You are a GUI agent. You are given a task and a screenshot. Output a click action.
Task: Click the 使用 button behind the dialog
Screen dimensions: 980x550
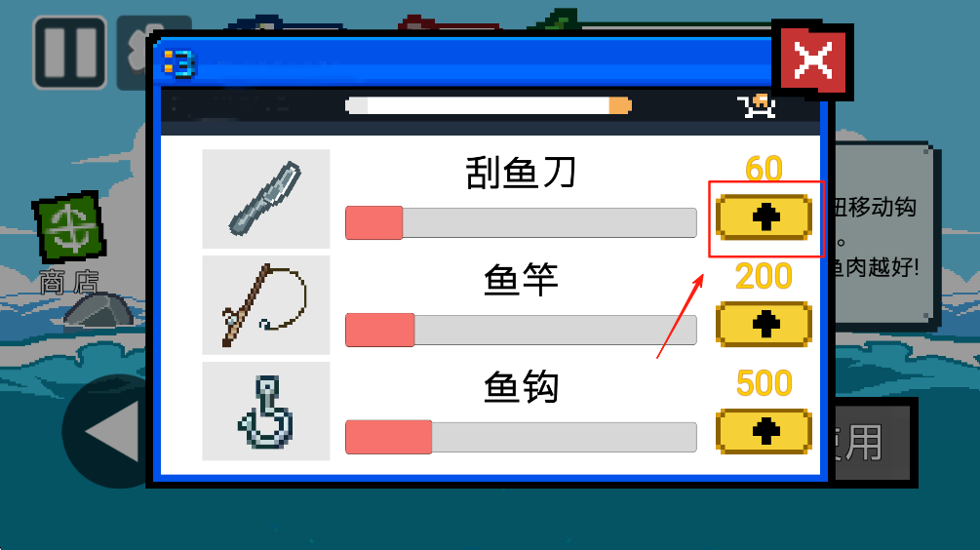pos(873,443)
